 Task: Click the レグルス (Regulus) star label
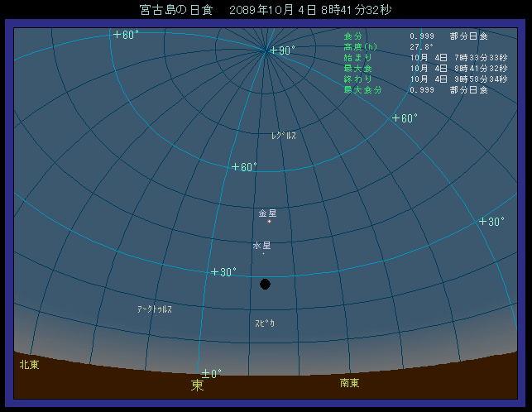pyautogui.click(x=283, y=135)
